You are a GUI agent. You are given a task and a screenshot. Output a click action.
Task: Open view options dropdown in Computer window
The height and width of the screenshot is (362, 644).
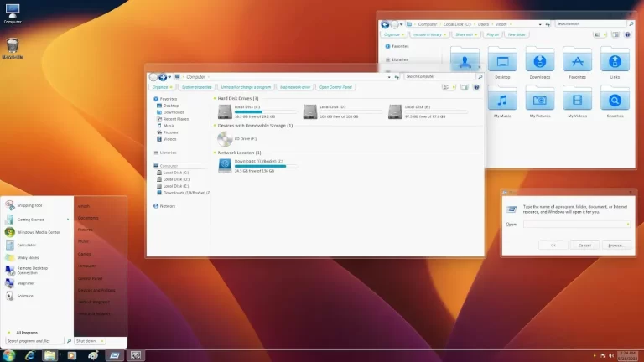[x=454, y=87]
